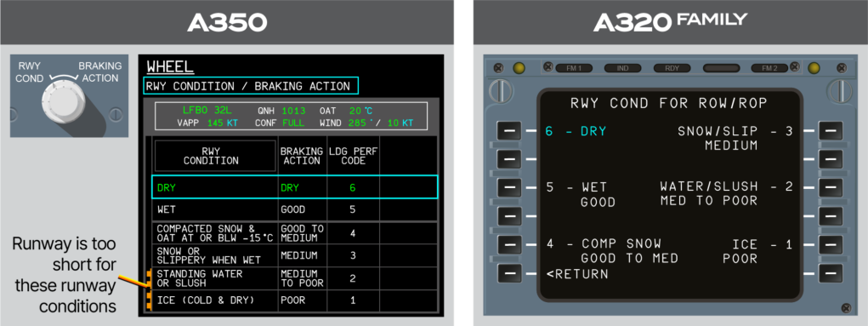The width and height of the screenshot is (868, 326).
Task: Select 'STANDING WATER OR SLUSH' row
Action: pos(294,278)
